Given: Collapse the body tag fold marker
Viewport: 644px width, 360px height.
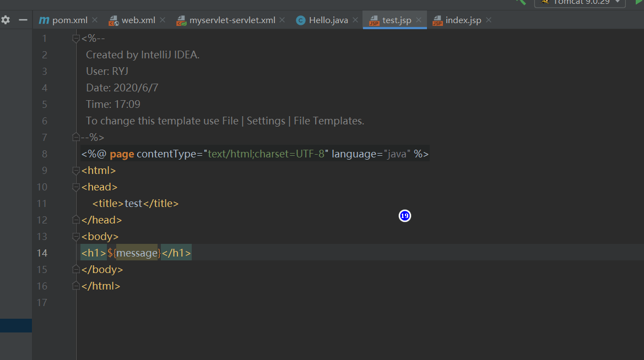Looking at the screenshot, I should click(x=76, y=237).
